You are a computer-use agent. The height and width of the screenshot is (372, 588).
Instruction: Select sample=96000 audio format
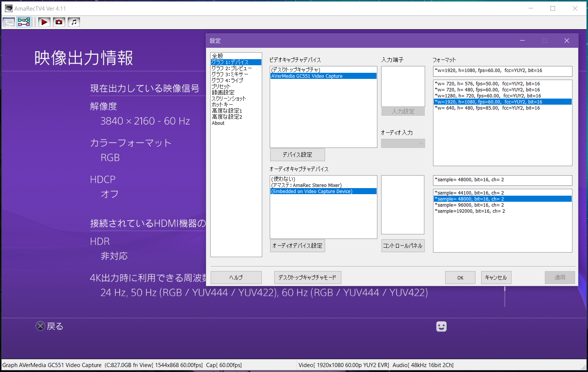pos(502,205)
